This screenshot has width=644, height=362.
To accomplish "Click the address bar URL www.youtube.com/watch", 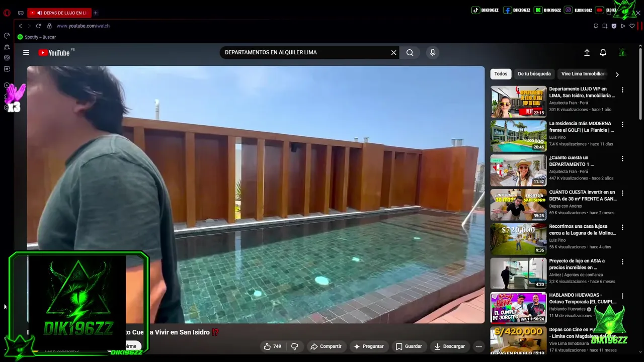I will (83, 26).
